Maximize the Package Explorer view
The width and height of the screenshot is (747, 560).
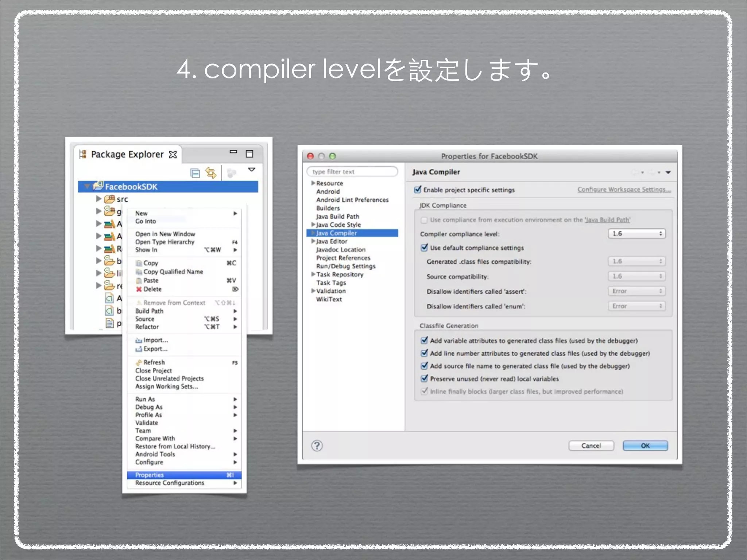point(249,154)
